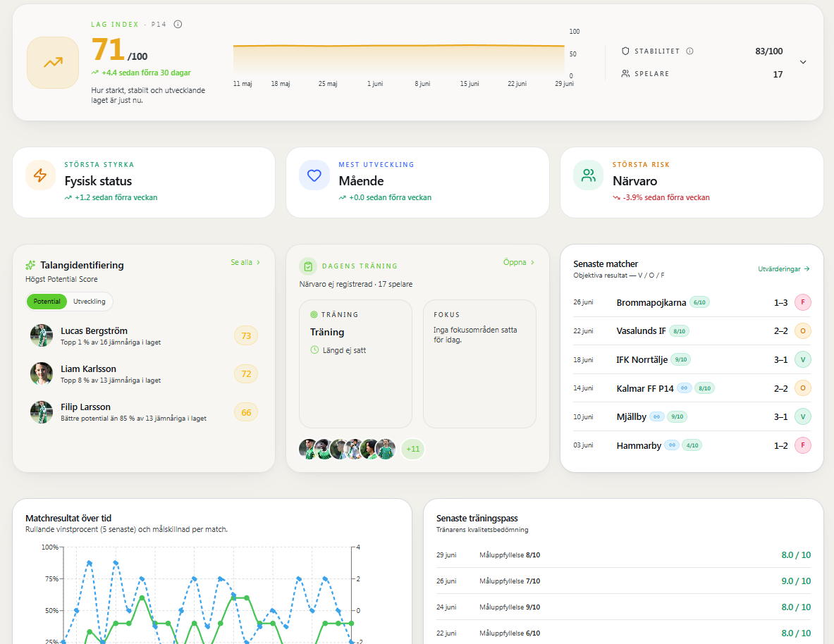Open the Fokus areas card
834x644 pixels.
tap(480, 364)
